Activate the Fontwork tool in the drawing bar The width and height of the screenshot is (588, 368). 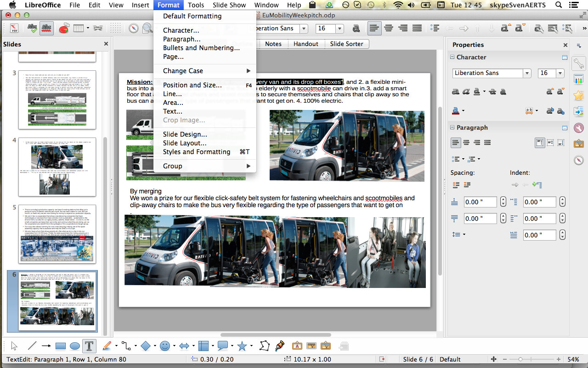pos(297,345)
